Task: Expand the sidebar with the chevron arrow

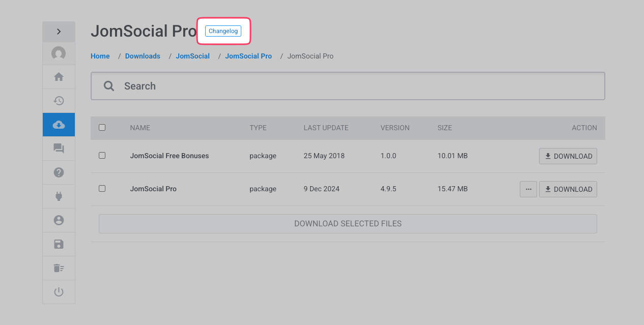Action: pyautogui.click(x=59, y=32)
